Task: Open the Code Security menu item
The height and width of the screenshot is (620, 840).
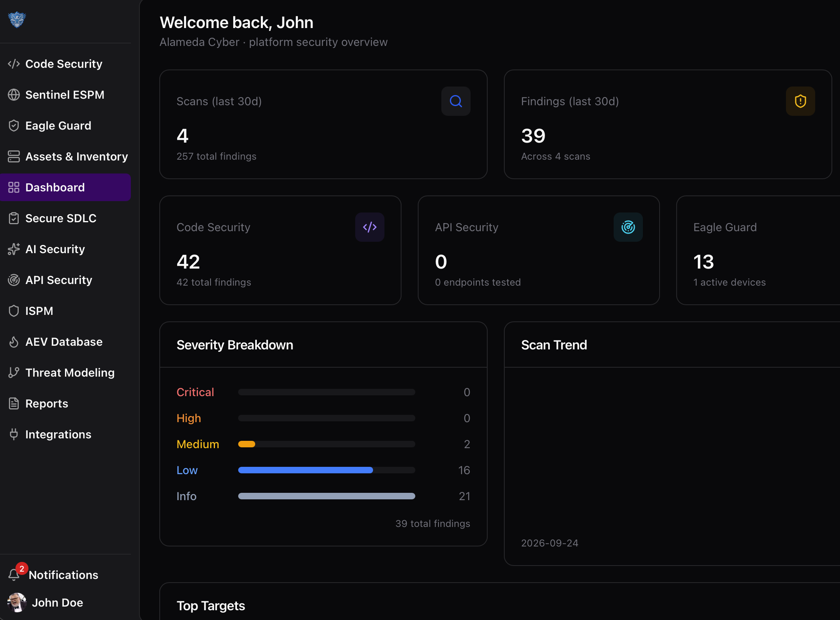Action: coord(65,64)
